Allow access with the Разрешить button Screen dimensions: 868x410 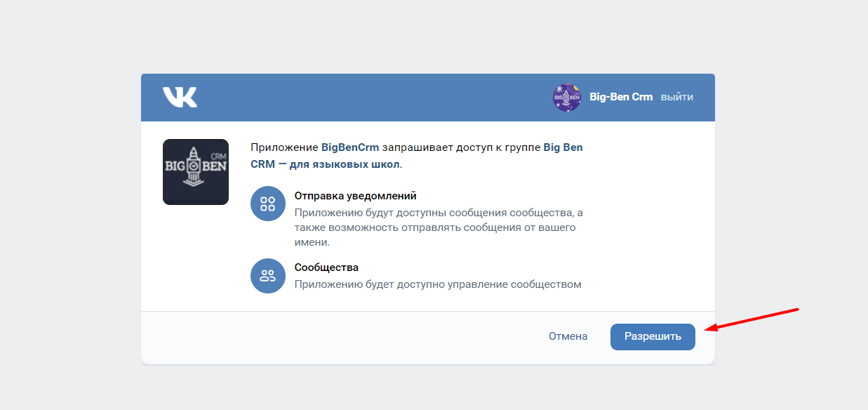[653, 336]
